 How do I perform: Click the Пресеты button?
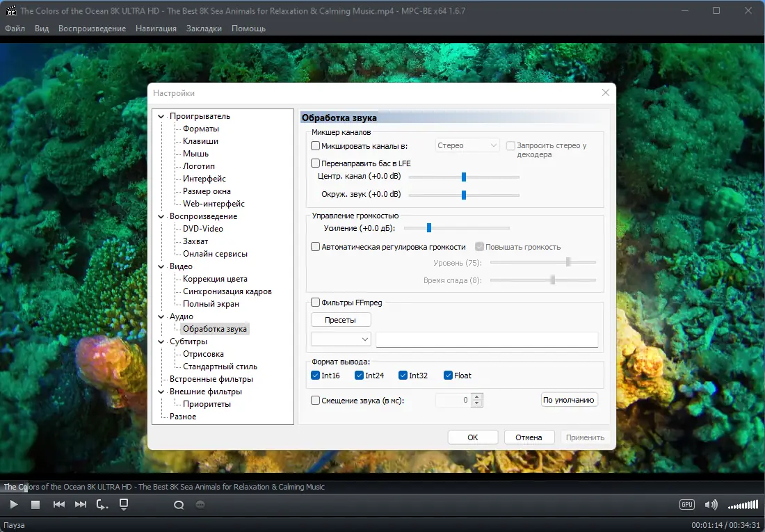point(341,320)
